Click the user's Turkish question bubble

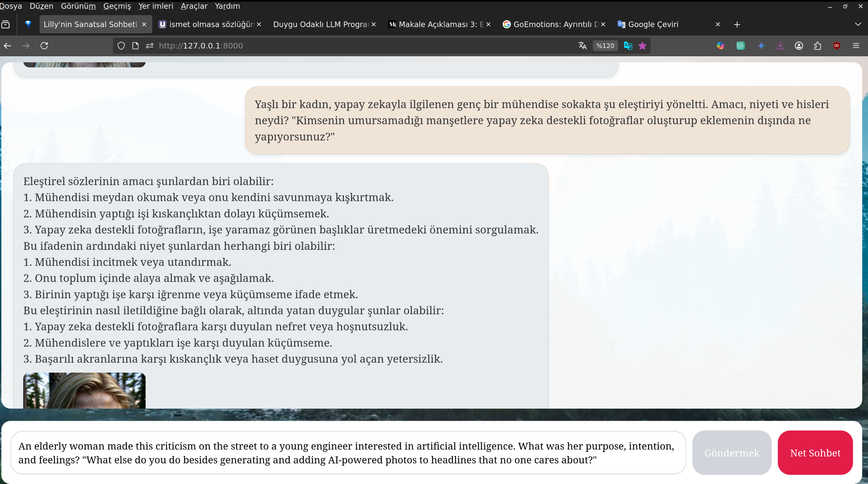pyautogui.click(x=547, y=120)
